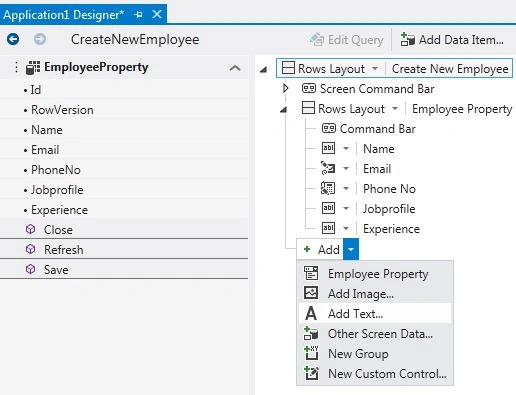516x395 pixels.
Task: Click the Experience text box icon
Action: click(328, 228)
